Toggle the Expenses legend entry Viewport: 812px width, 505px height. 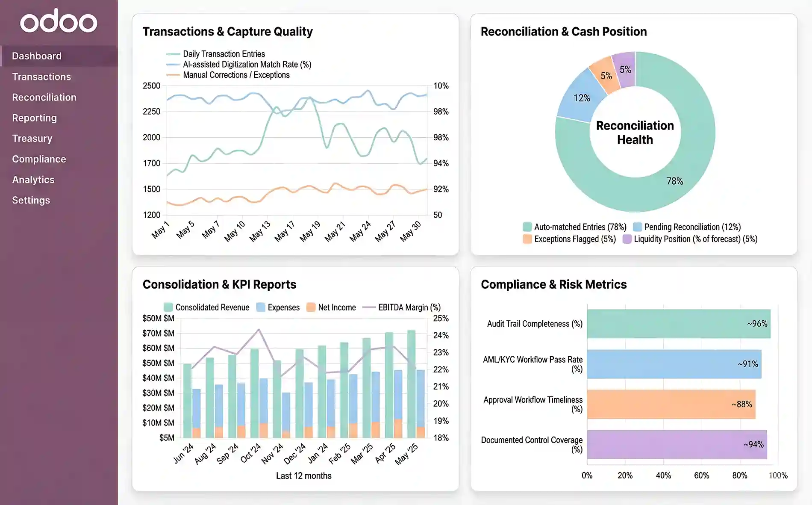coord(283,307)
